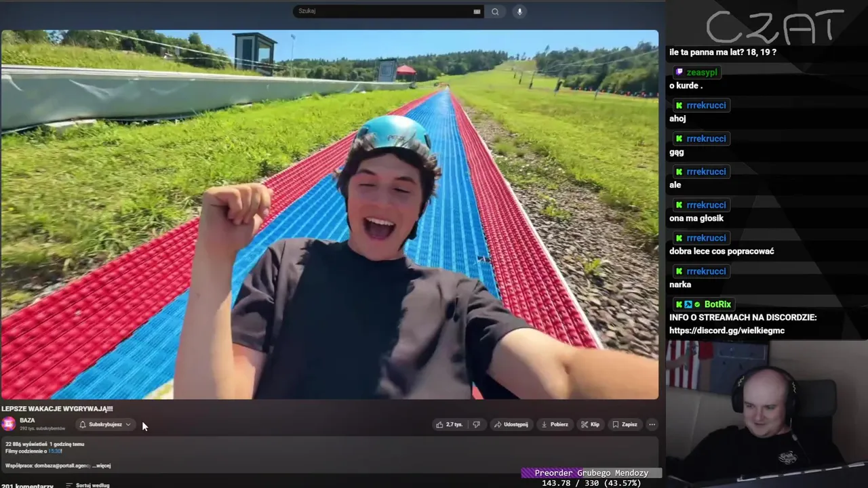Click the video title LEPSZE WAKACJE WYGRYWAJĄ

(x=57, y=409)
